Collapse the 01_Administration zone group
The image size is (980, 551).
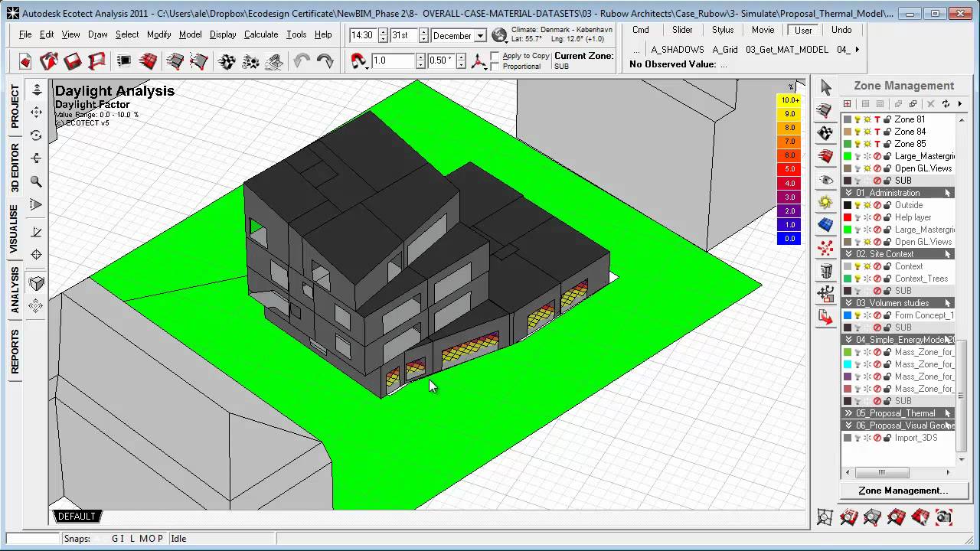(848, 193)
